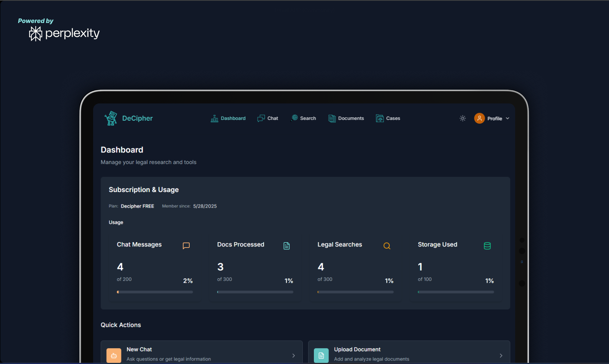Open the Documents menu item
The image size is (609, 364).
[346, 118]
